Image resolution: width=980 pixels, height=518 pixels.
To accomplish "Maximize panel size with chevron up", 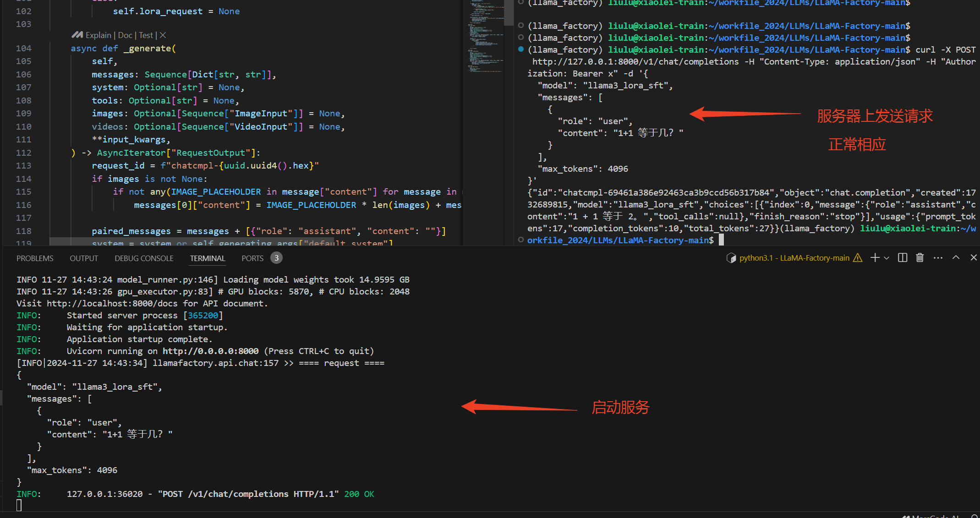I will (956, 258).
